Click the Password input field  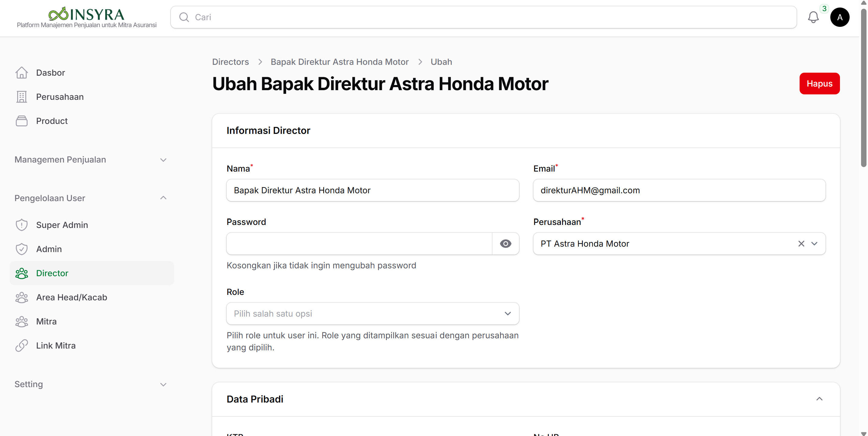pyautogui.click(x=359, y=243)
